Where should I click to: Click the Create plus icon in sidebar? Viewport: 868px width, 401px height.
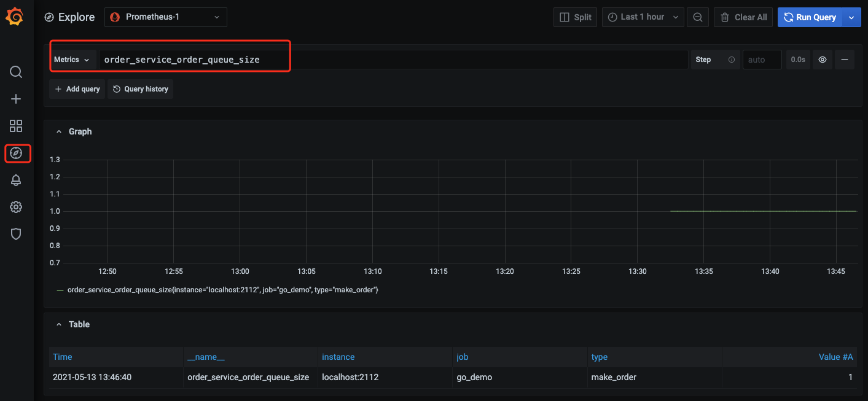(16, 99)
